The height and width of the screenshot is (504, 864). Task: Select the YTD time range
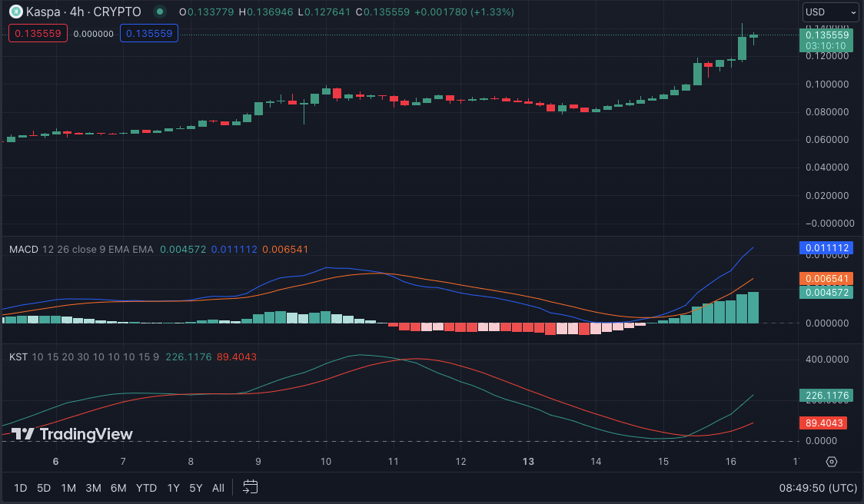coord(146,488)
